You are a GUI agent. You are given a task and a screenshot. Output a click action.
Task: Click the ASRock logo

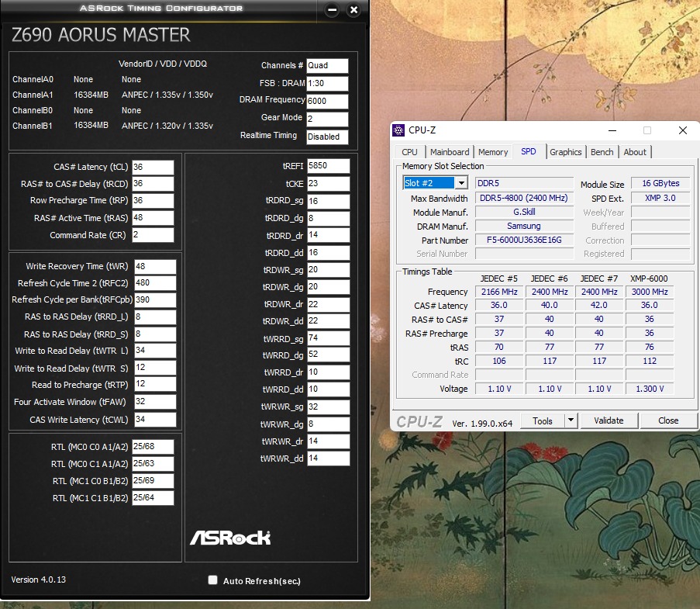tap(230, 538)
